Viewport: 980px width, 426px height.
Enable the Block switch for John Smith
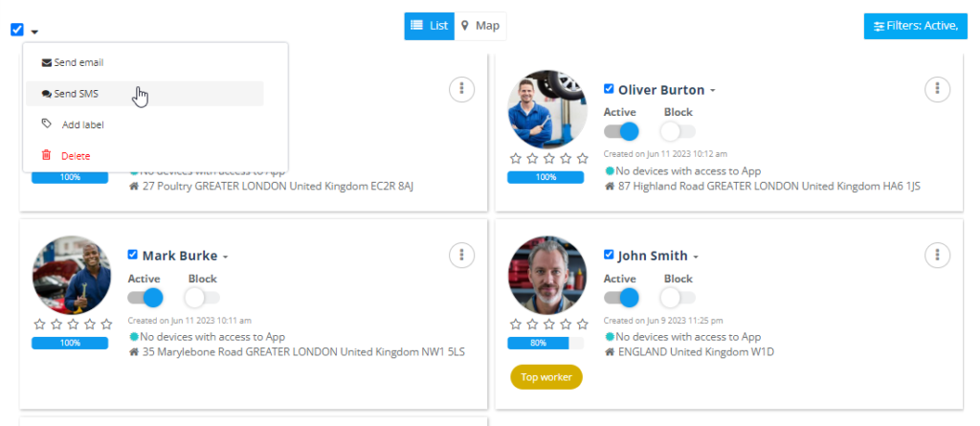pos(678,298)
